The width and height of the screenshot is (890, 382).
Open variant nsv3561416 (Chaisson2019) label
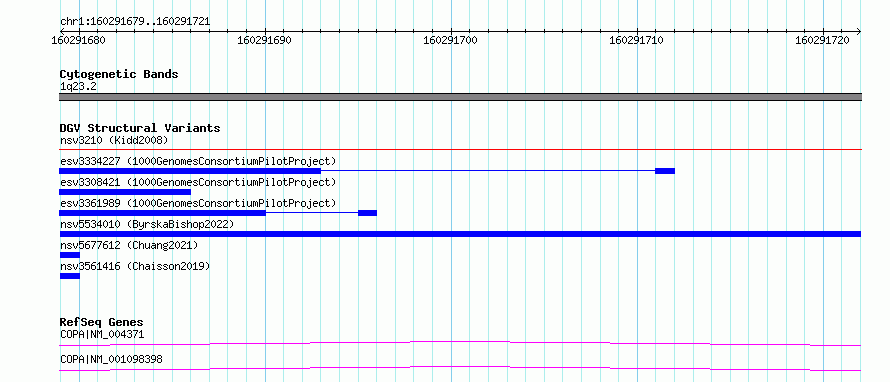click(135, 266)
